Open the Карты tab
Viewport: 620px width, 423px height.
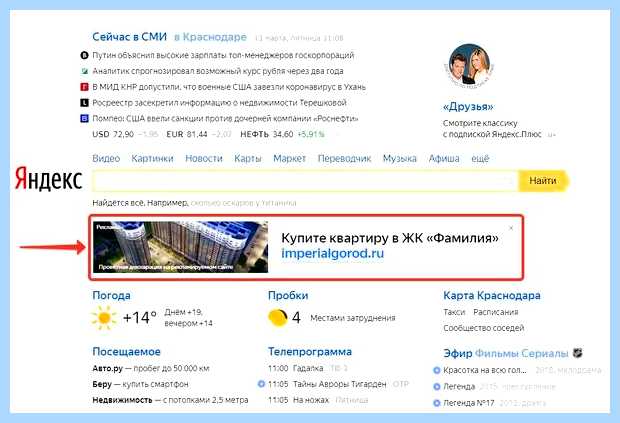[x=248, y=159]
